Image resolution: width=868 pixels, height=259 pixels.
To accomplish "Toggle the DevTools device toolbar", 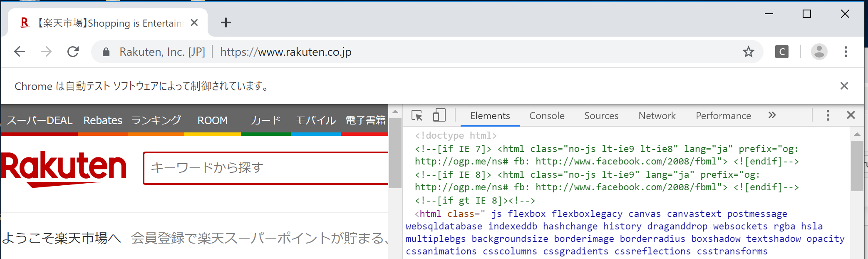I will click(x=439, y=115).
